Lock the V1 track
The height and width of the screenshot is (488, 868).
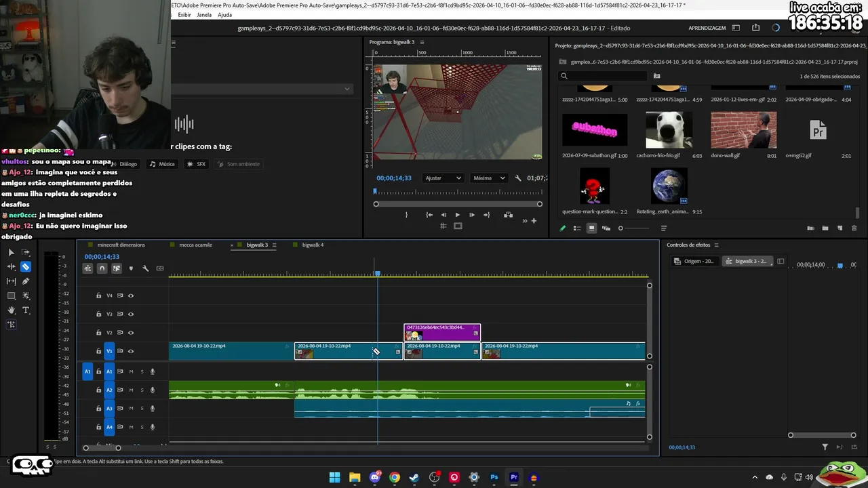tap(98, 351)
